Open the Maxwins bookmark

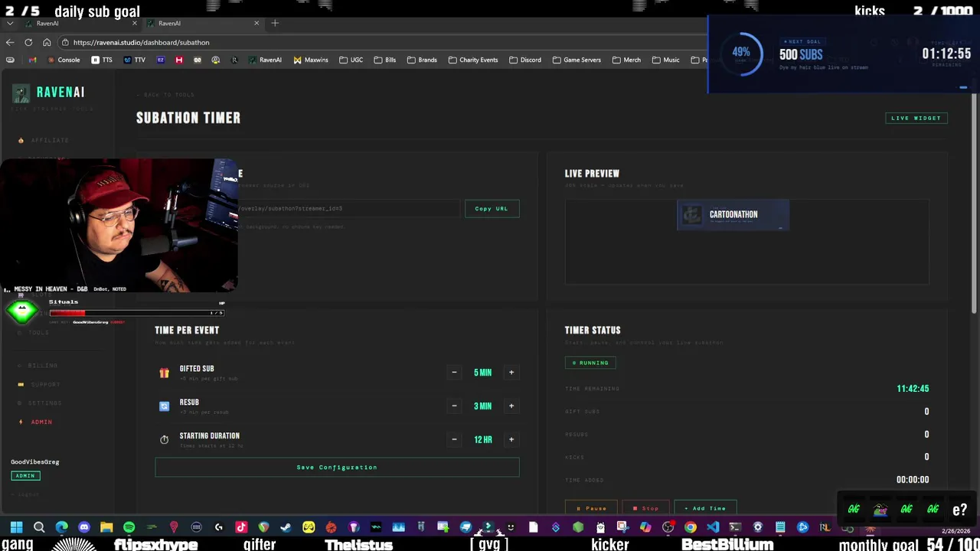310,60
